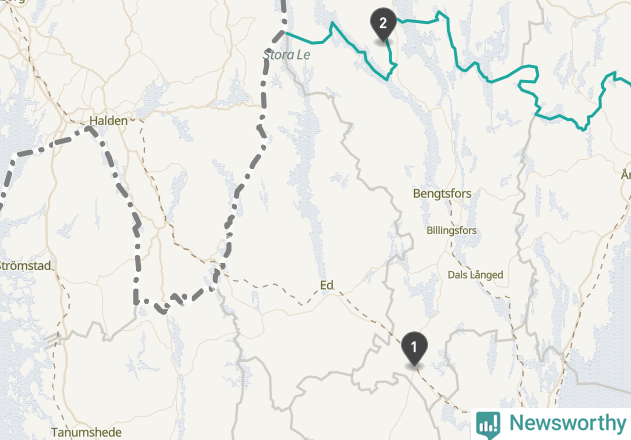This screenshot has width=631, height=440.
Task: Click the thick dash-dot line above Stora Le
Action: [x=284, y=12]
